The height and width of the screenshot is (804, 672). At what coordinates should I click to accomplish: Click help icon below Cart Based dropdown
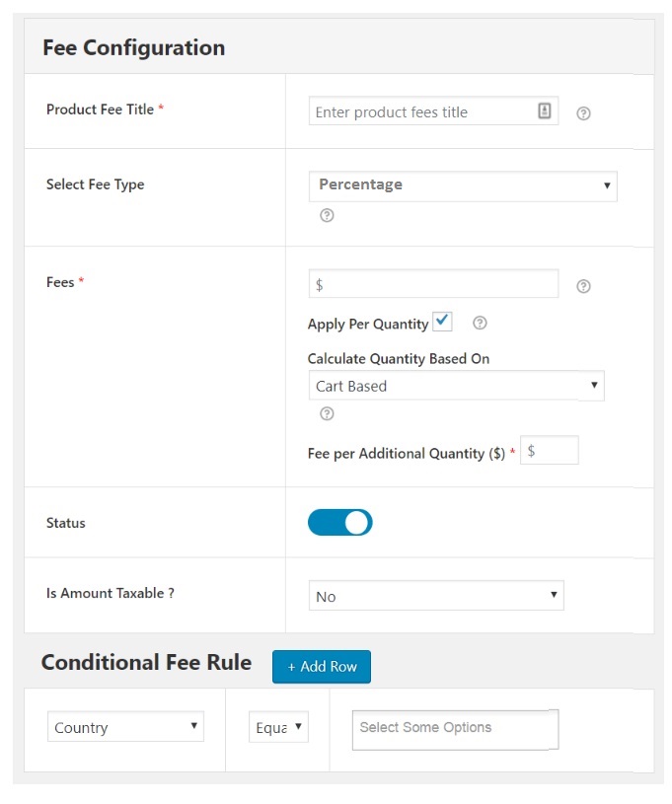327,413
